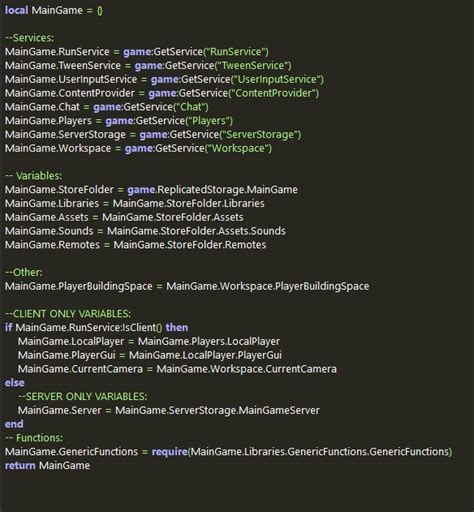This screenshot has height=512, width=474.
Task: Click the "end" keyword
Action: pyautogui.click(x=14, y=424)
